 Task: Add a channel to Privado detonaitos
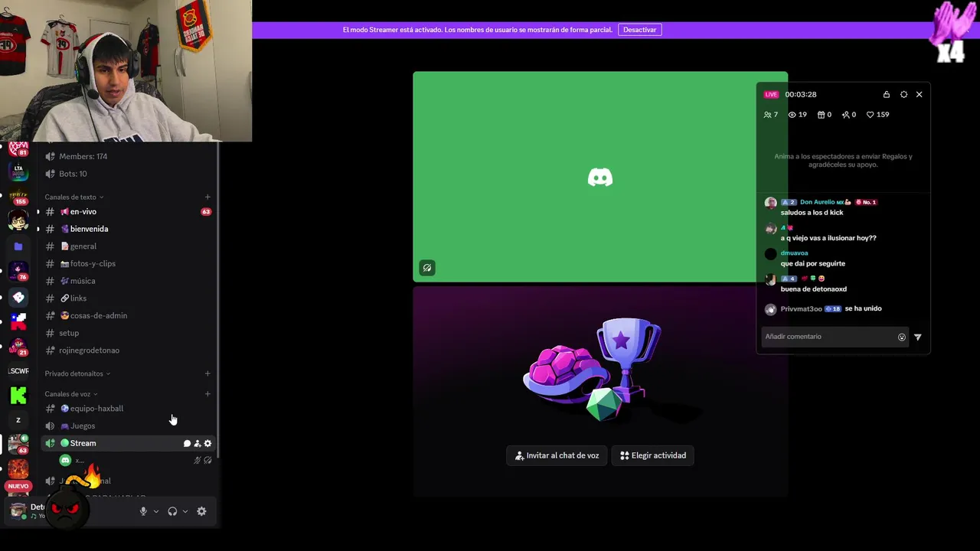[x=207, y=373]
